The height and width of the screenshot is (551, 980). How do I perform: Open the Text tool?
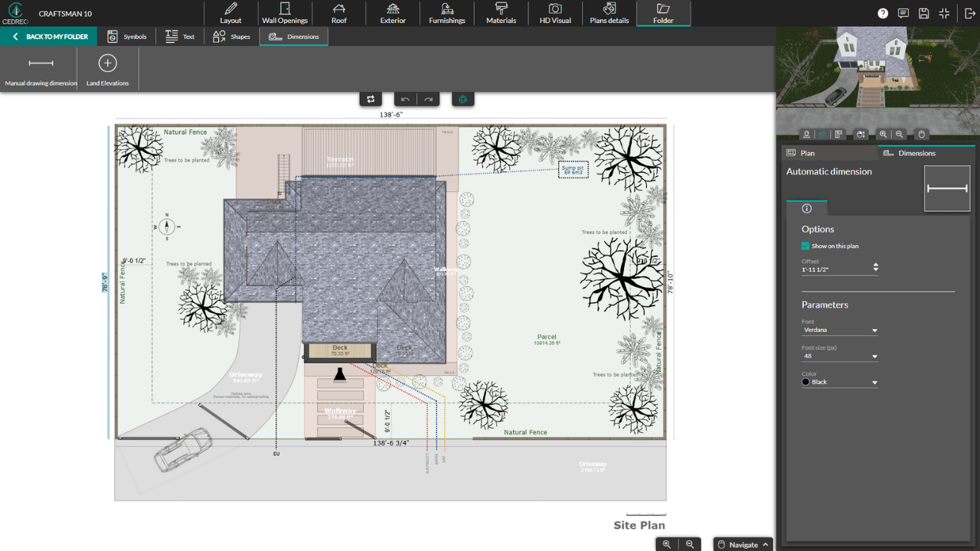(x=179, y=36)
